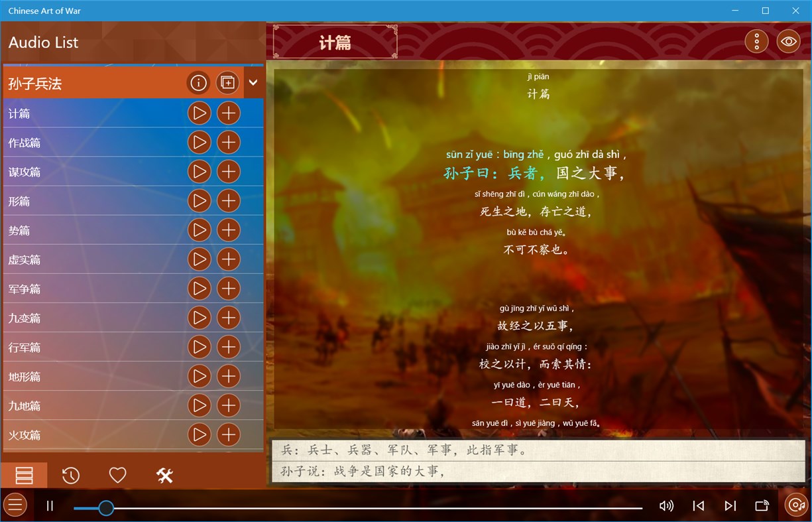
Task: Expand the Audio List section header
Action: click(x=43, y=42)
